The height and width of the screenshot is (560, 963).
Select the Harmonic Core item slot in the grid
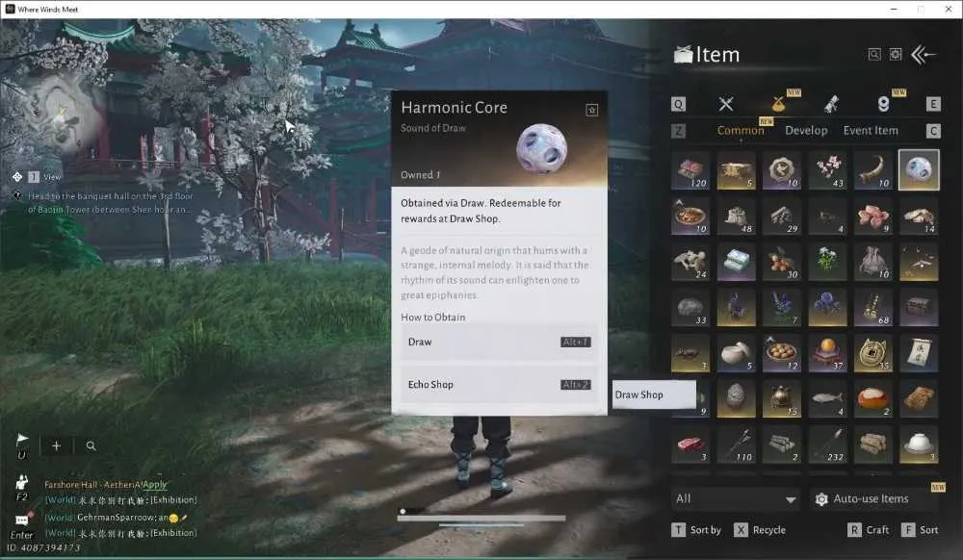coord(918,170)
